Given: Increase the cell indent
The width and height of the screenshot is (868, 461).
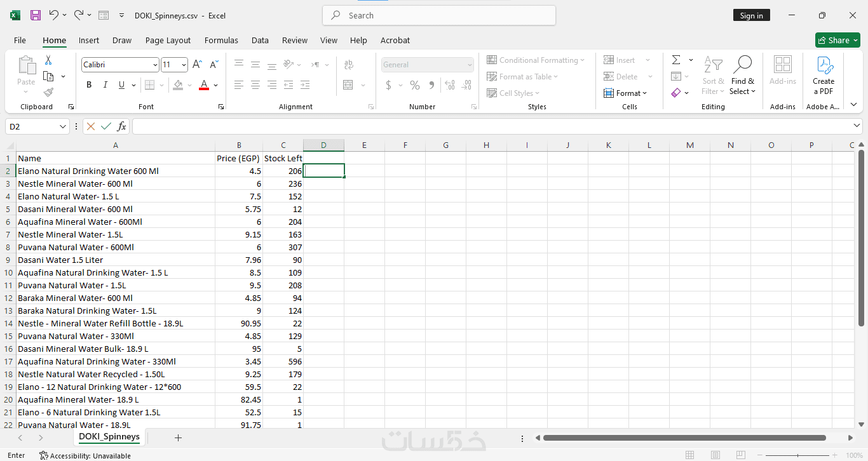Looking at the screenshot, I should coord(305,85).
